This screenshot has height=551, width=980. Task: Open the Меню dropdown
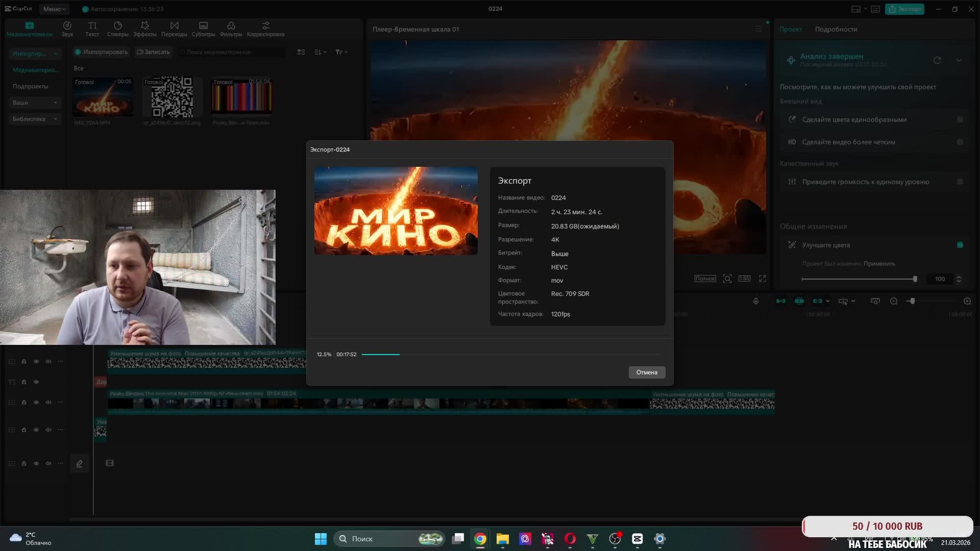pyautogui.click(x=54, y=9)
